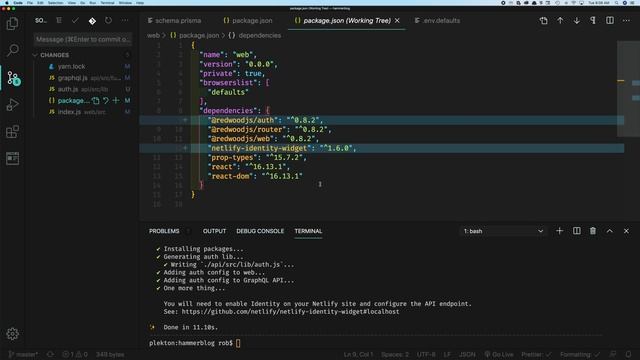Open the package.json editor tab

pyautogui.click(x=248, y=20)
